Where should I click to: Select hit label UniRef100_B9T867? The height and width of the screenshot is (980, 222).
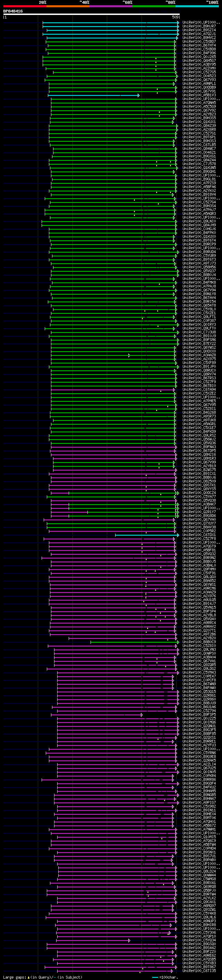[199, 967]
